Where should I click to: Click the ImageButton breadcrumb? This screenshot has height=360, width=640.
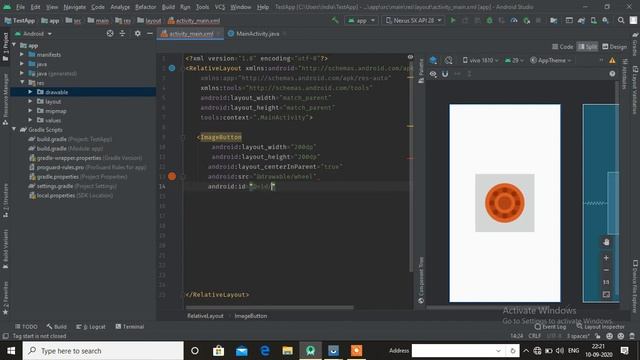pyautogui.click(x=251, y=316)
